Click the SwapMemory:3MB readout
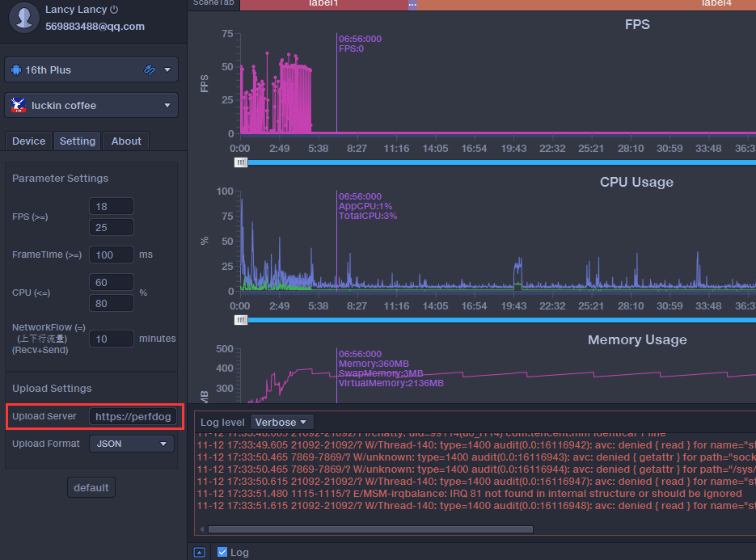The image size is (756, 560). click(381, 373)
